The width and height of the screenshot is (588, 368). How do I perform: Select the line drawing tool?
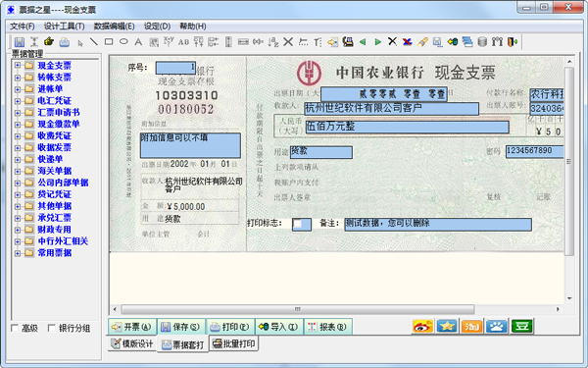coord(94,41)
